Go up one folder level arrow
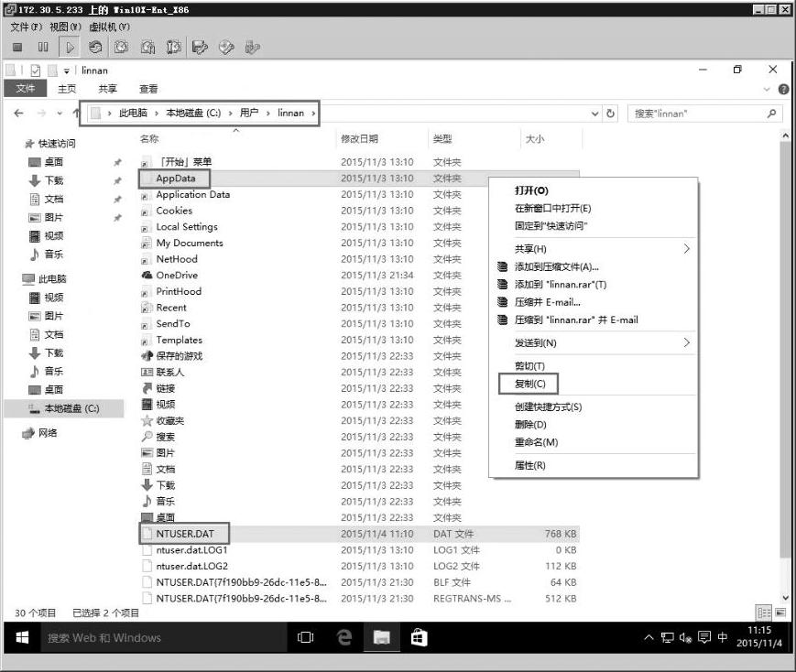796x672 pixels. coord(76,113)
